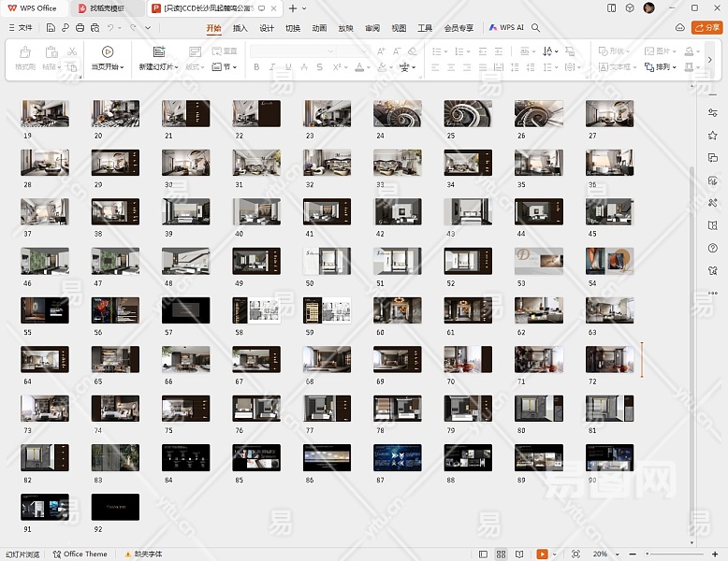Click the play from current slide icon
The height and width of the screenshot is (561, 728).
click(108, 52)
